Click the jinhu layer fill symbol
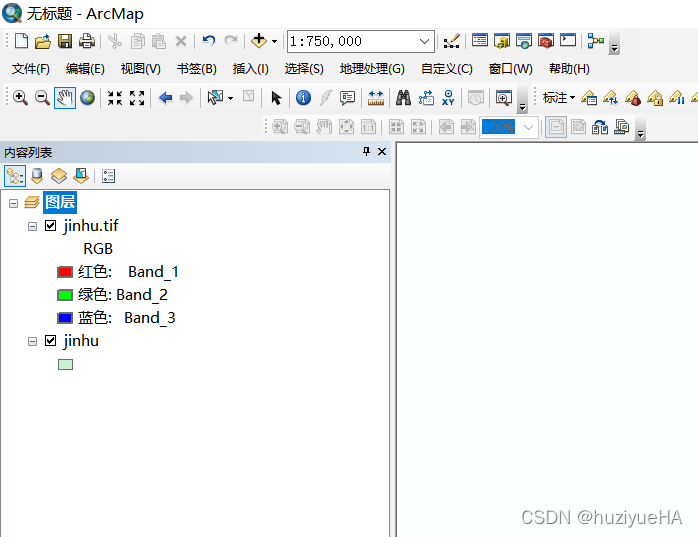Viewport: 698px width, 537px height. 65,365
